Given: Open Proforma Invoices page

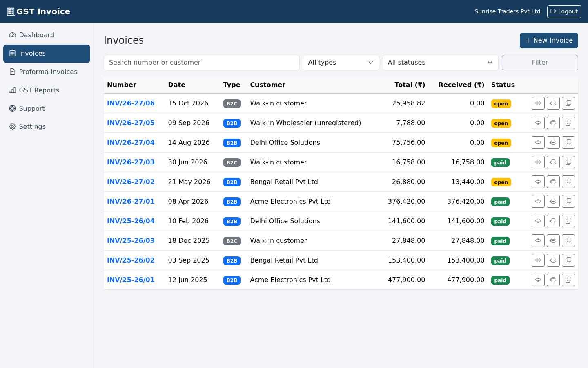Looking at the screenshot, I should click(x=47, y=72).
